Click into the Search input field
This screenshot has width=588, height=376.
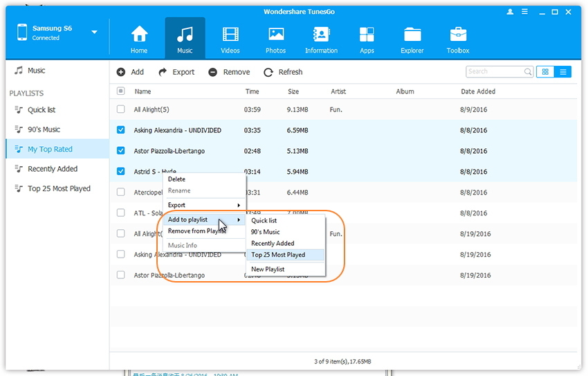[x=494, y=72]
